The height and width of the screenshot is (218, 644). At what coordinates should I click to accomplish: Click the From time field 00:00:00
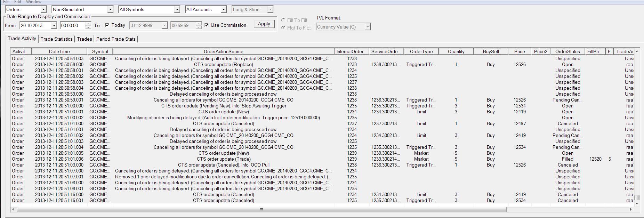coord(72,25)
